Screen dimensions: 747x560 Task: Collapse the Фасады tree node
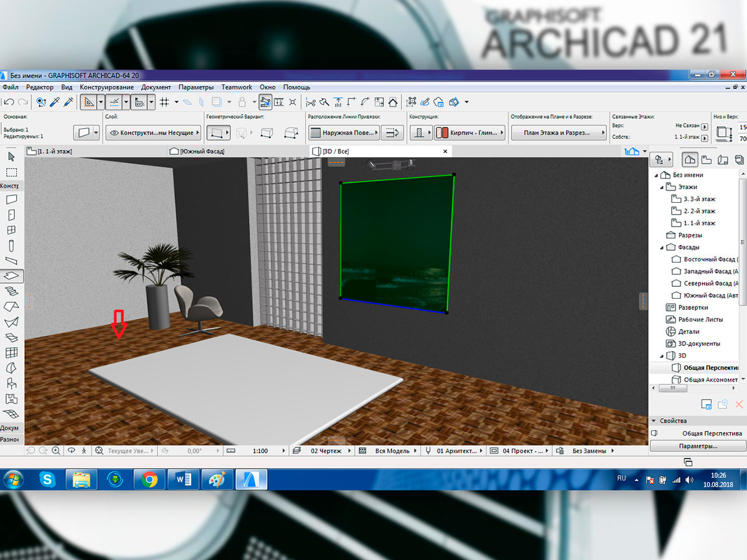(663, 247)
